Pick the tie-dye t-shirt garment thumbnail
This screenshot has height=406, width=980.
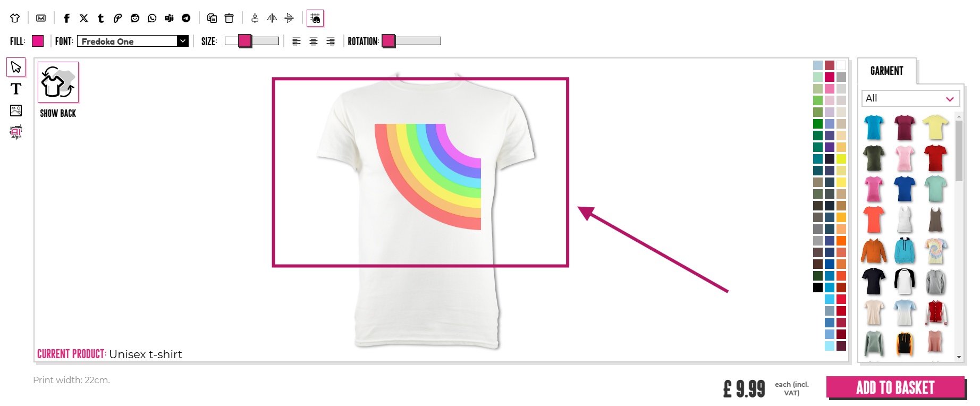point(935,251)
